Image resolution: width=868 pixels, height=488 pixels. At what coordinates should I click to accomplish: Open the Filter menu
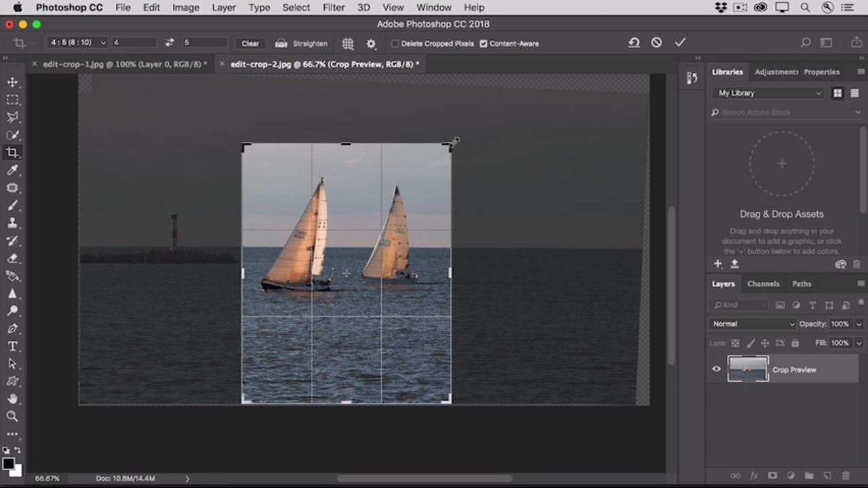pos(333,7)
